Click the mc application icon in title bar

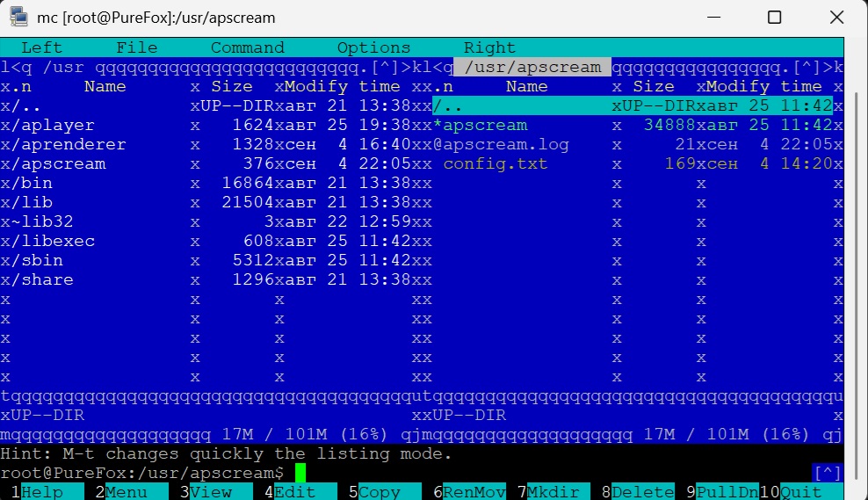18,18
